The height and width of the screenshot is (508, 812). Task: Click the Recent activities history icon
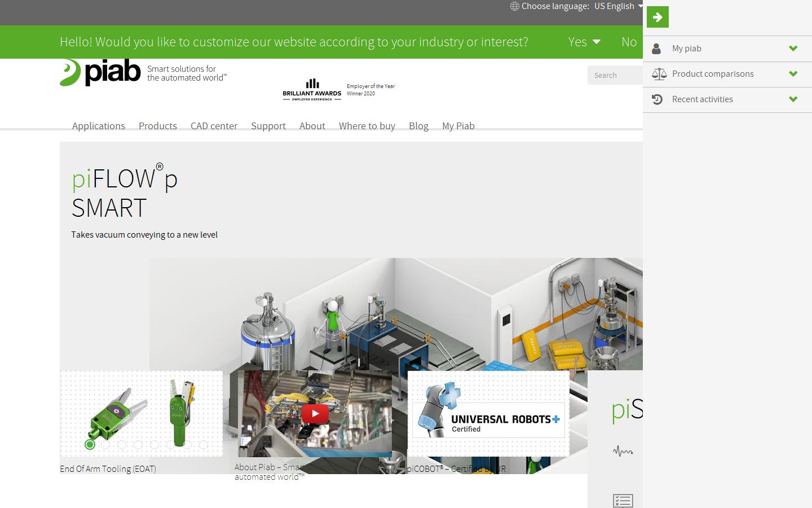[x=657, y=99]
